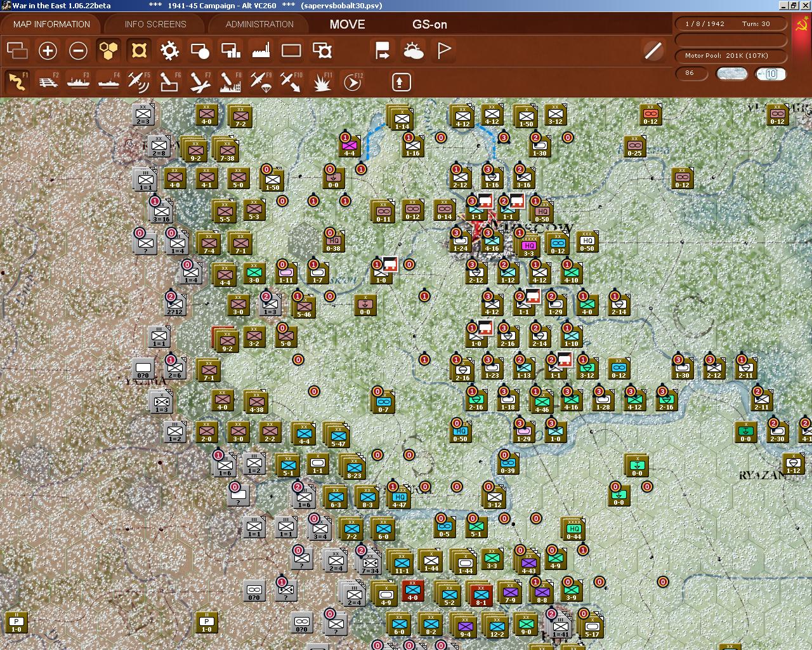The height and width of the screenshot is (650, 812).
Task: Select the purple 4-43 unit counter
Action: (x=528, y=563)
